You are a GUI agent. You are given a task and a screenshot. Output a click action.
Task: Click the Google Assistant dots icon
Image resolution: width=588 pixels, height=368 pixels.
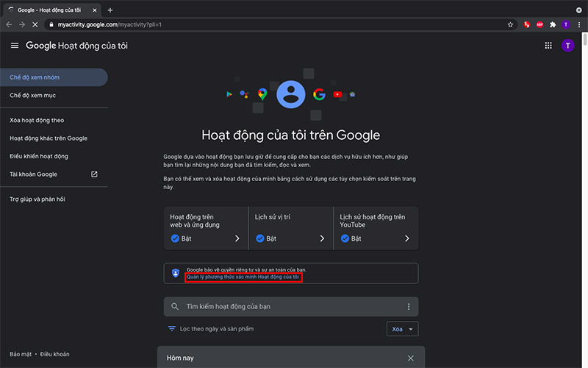[244, 94]
